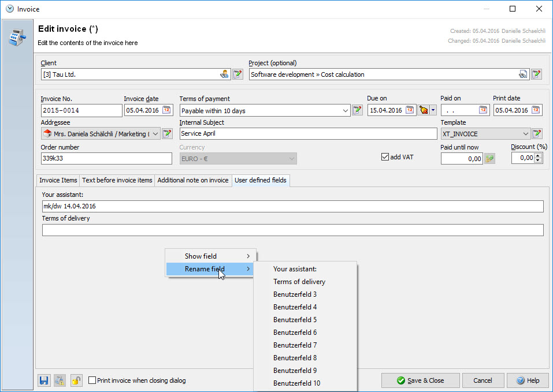Switch to the Invoice Items tab

coord(58,181)
